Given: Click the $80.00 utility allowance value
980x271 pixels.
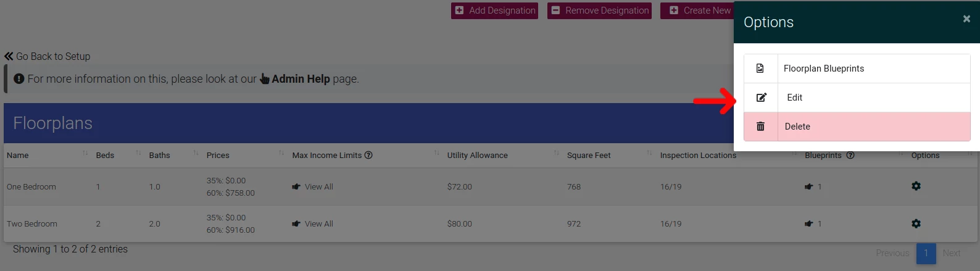Looking at the screenshot, I should click(x=460, y=224).
